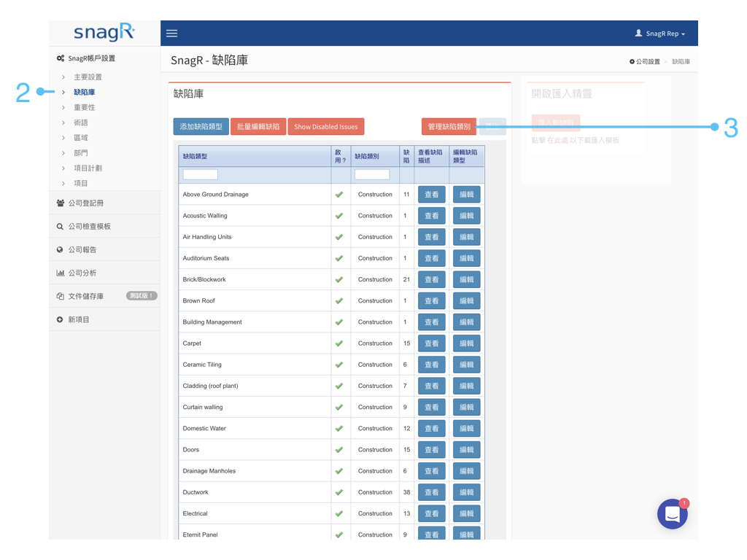Edit the Carpet defect type
Screen dimensions: 747x560
(x=466, y=343)
